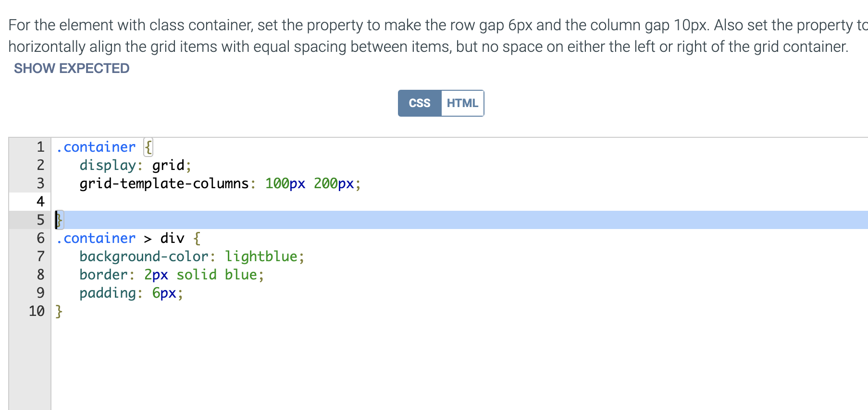The height and width of the screenshot is (410, 868).
Task: Click the display: grid declaration
Action: 136,165
